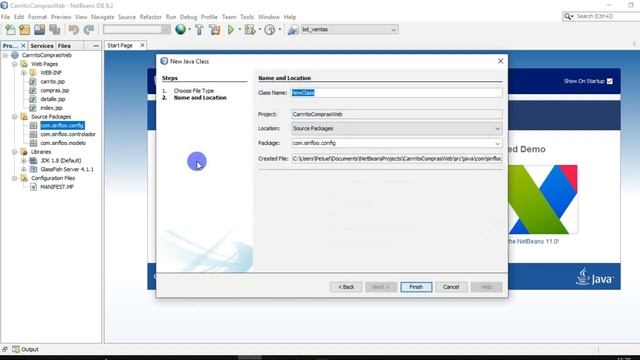Viewport: 640px width, 360px height.
Task: Close the Projects tab with its X
Action: [x=23, y=45]
